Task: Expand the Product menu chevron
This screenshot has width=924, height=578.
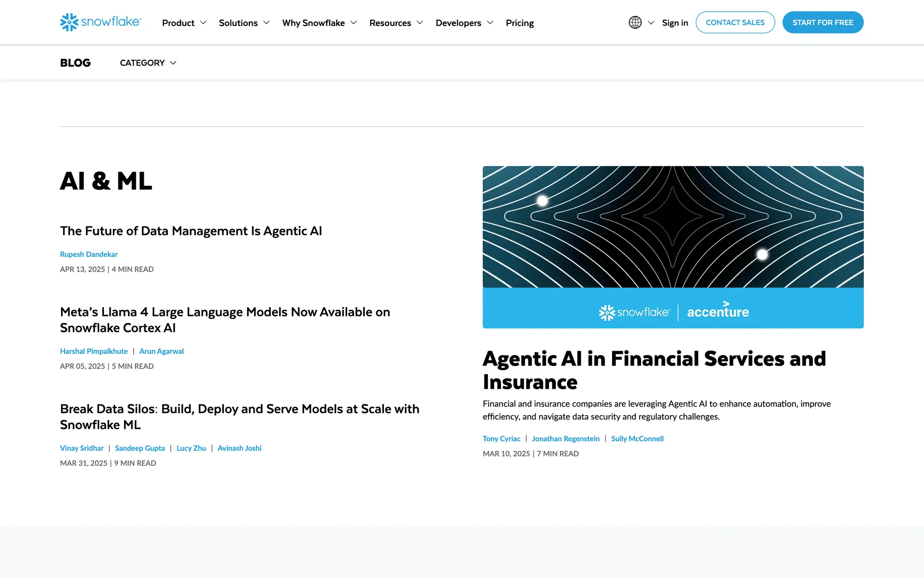Action: [x=203, y=23]
